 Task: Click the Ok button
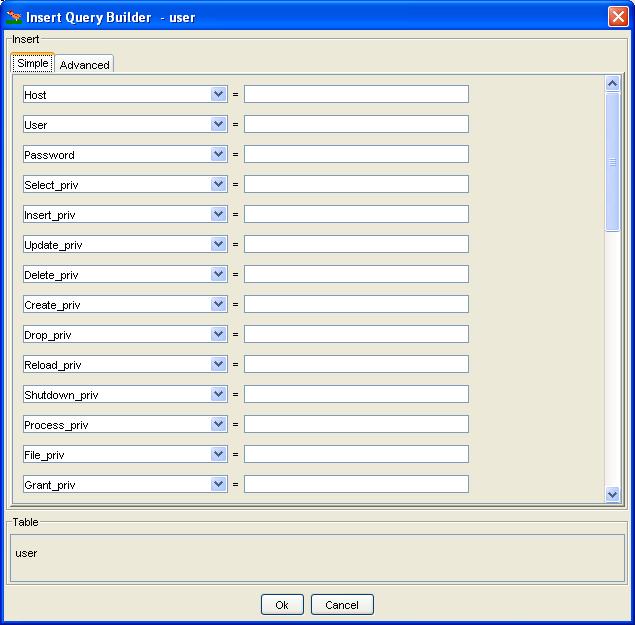282,605
